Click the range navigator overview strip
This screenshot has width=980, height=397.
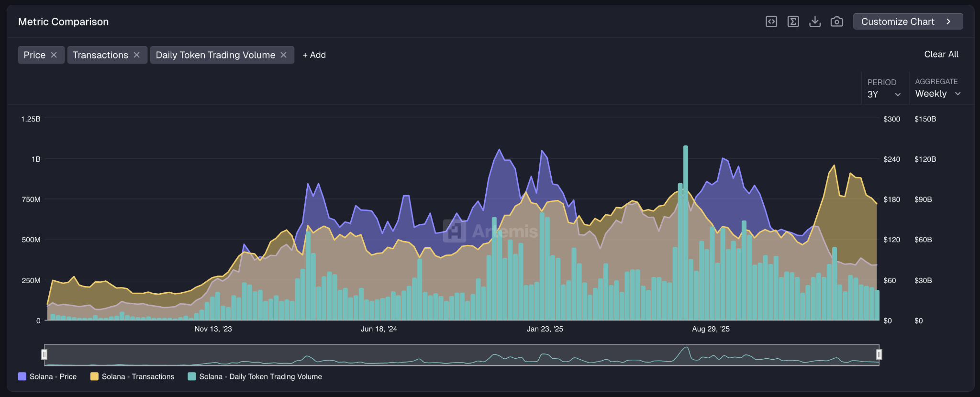point(462,355)
